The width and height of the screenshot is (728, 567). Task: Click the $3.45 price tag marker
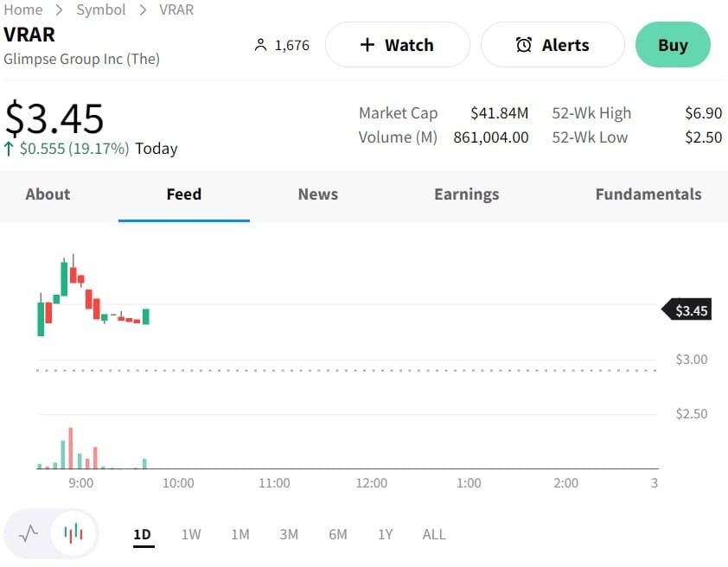pos(688,310)
